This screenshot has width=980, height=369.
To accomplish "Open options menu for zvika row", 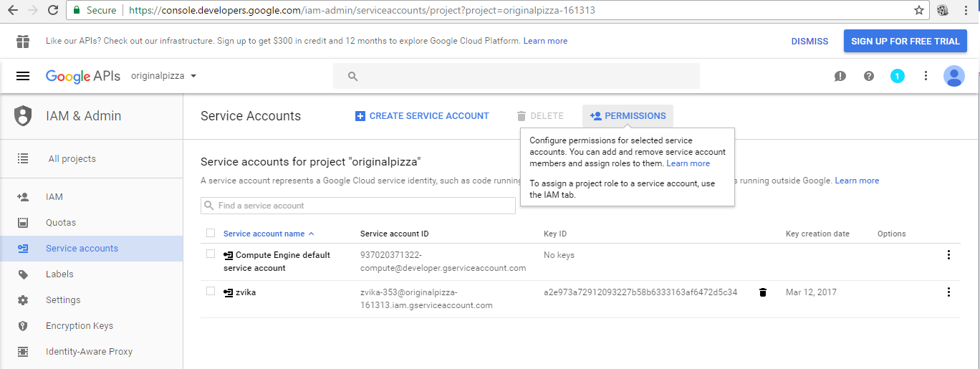I will (x=948, y=292).
